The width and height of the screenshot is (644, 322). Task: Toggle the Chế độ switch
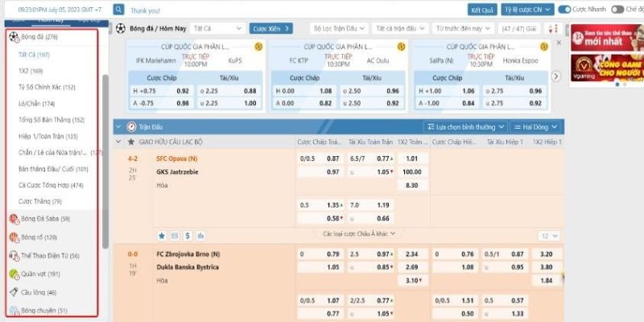(617, 10)
